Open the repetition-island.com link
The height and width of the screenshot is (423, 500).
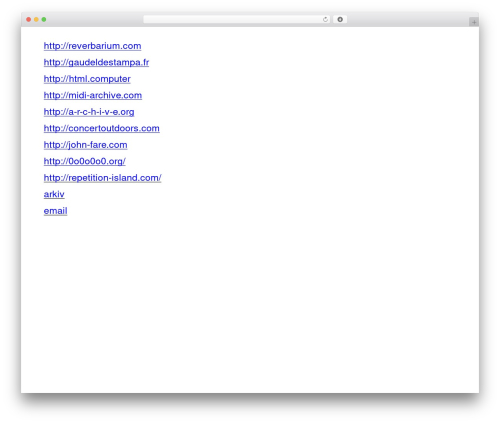pos(103,178)
